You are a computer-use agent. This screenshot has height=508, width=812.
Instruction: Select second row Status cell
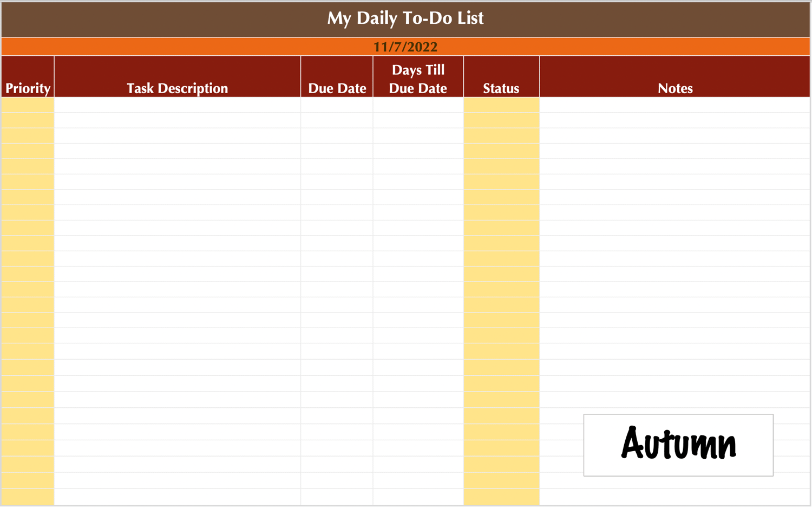click(x=501, y=120)
